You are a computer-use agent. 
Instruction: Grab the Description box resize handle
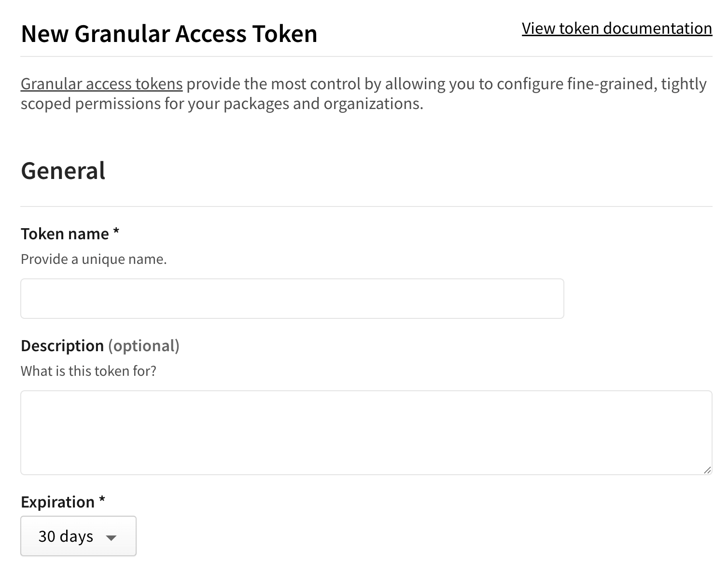707,470
